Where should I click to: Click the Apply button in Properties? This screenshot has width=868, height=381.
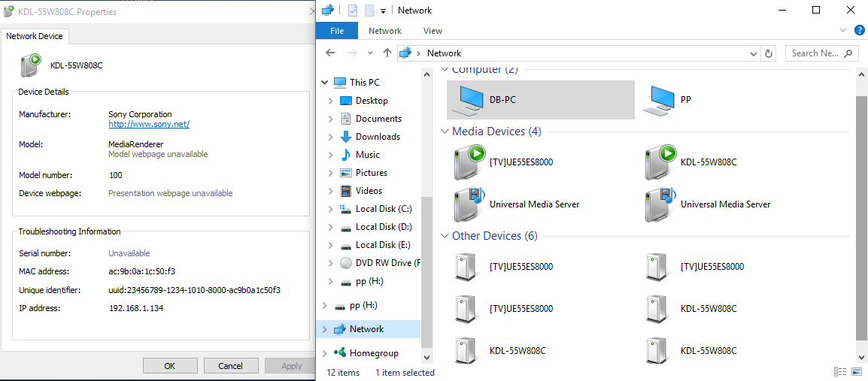tap(292, 365)
